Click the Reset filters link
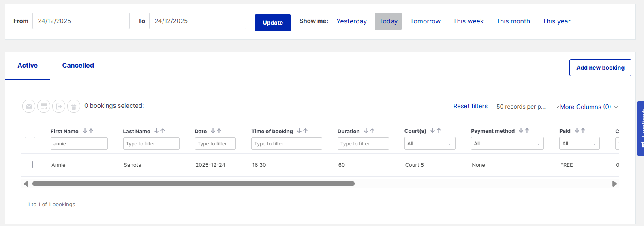This screenshot has height=226, width=644. coord(470,106)
